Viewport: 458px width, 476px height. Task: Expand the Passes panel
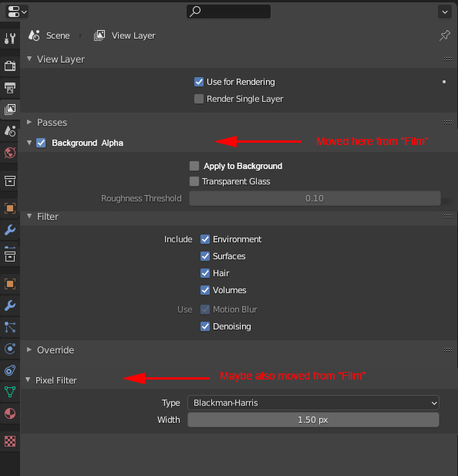pos(29,122)
